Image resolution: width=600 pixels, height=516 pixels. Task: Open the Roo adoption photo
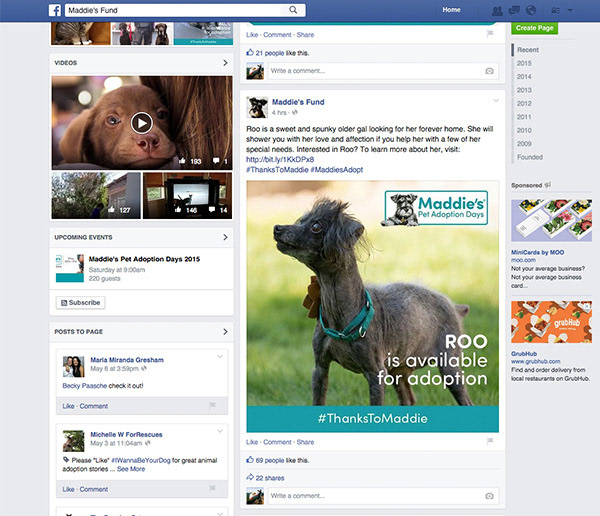[x=372, y=306]
